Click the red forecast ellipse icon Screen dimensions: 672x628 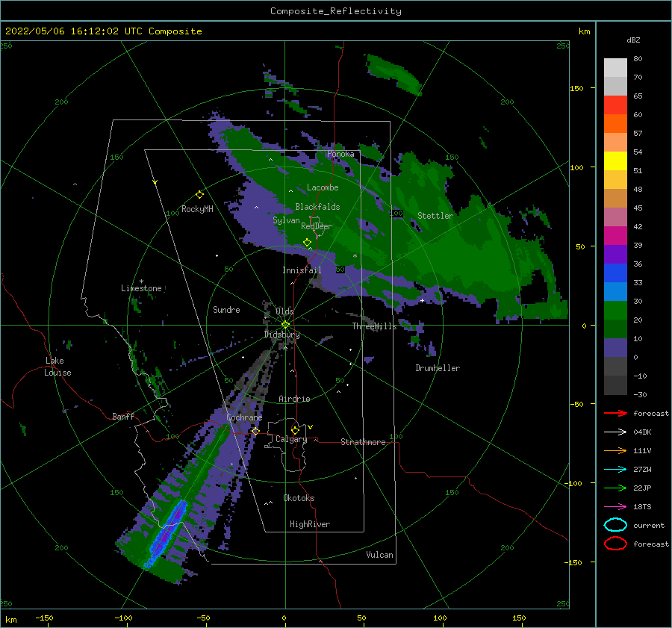click(615, 543)
